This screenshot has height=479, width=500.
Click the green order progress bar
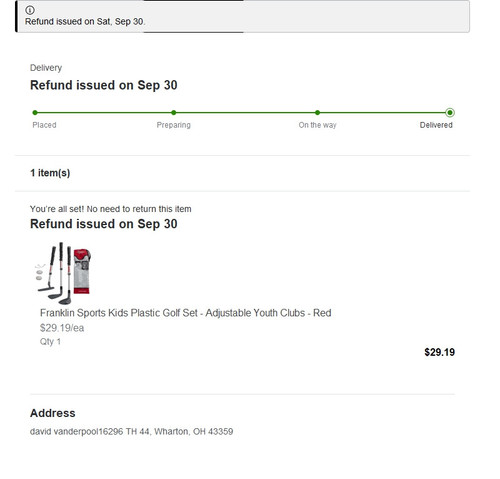tap(242, 113)
